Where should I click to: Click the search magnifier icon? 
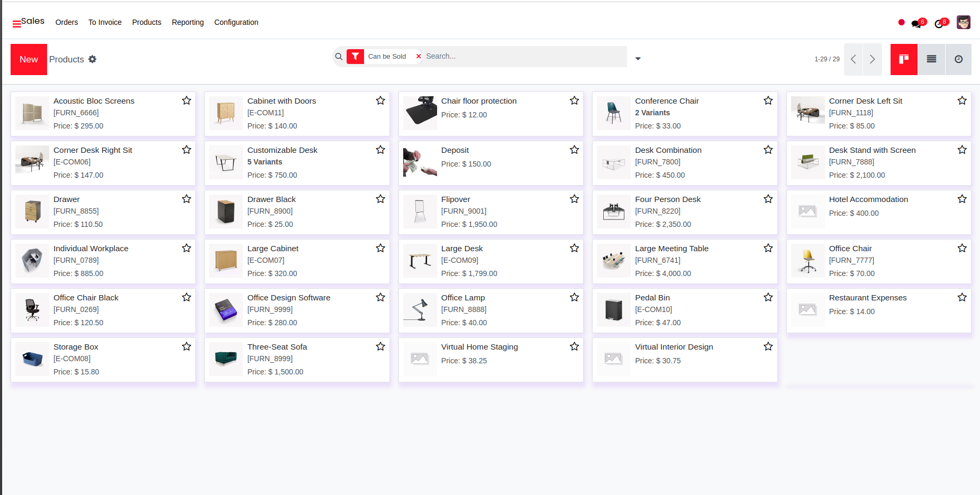339,57
